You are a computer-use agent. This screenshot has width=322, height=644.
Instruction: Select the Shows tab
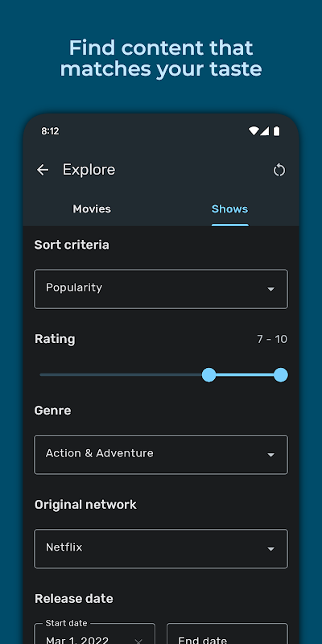tap(229, 209)
